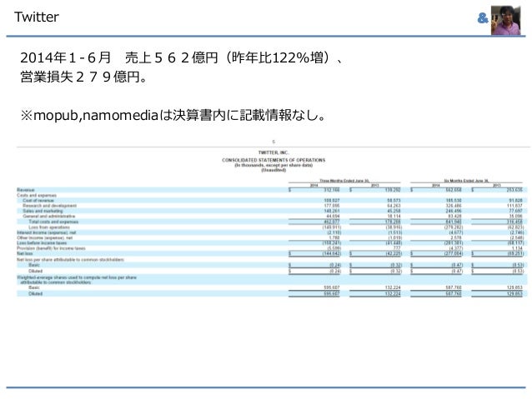Click research and development value "326,486"
Screen dimensions: 532x399
tap(454, 206)
